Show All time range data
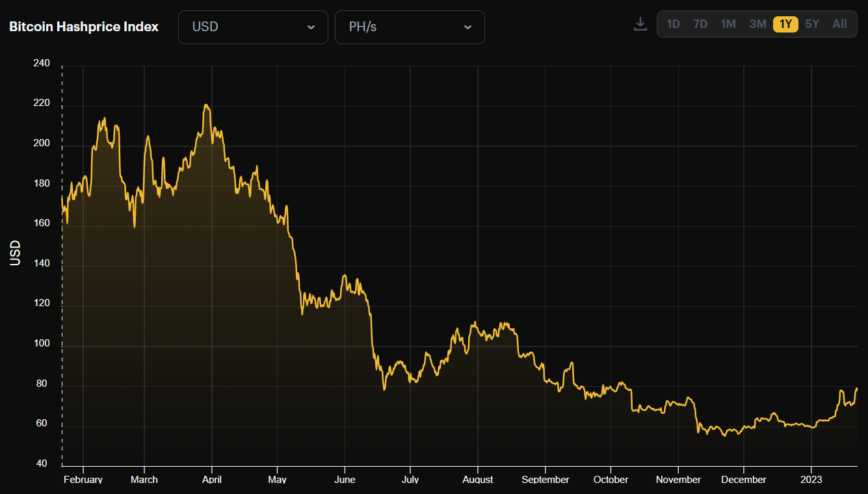Viewport: 868px width, 494px height. click(839, 24)
